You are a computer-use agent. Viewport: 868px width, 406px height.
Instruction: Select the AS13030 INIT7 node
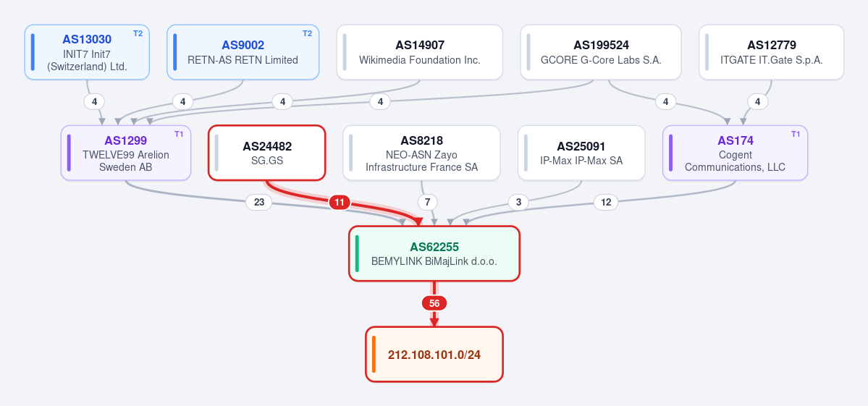(87, 52)
